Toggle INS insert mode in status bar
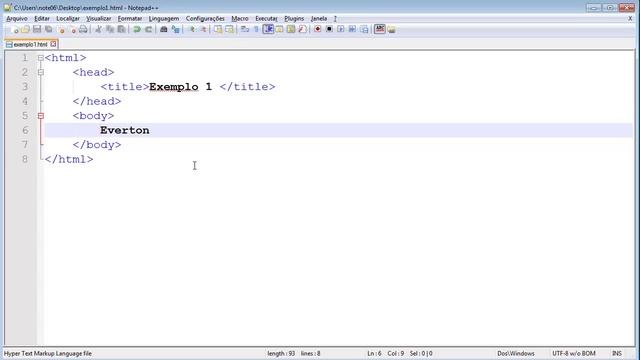 click(617, 353)
